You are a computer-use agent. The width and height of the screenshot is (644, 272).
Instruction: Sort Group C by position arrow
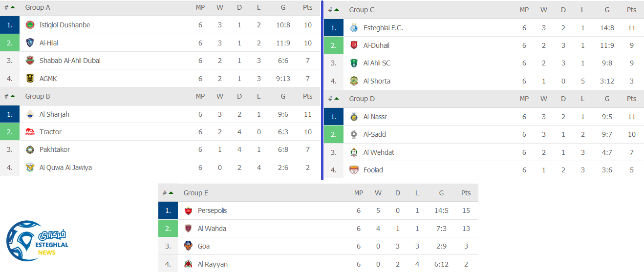337,10
